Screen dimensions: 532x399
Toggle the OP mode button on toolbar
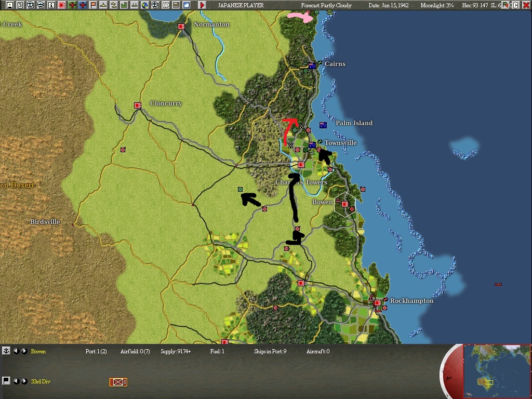pos(165,5)
